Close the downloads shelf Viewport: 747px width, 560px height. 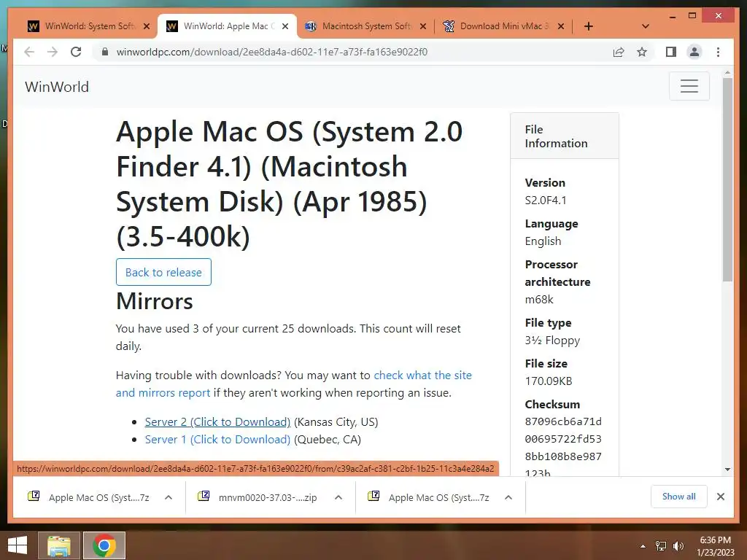coord(720,497)
